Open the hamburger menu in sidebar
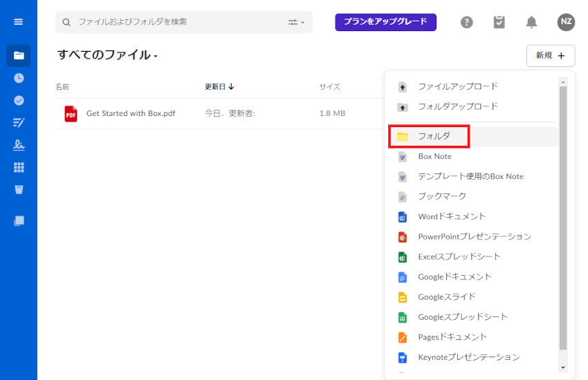The height and width of the screenshot is (380, 588). 19,22
